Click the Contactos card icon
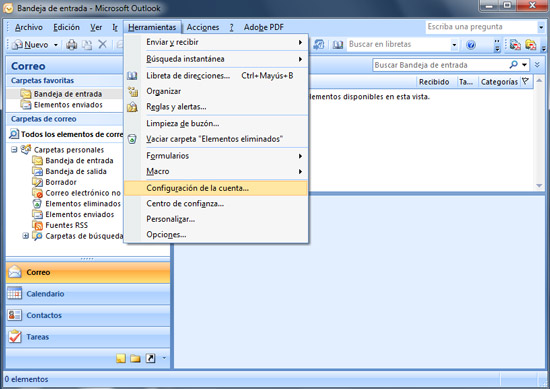 point(15,315)
